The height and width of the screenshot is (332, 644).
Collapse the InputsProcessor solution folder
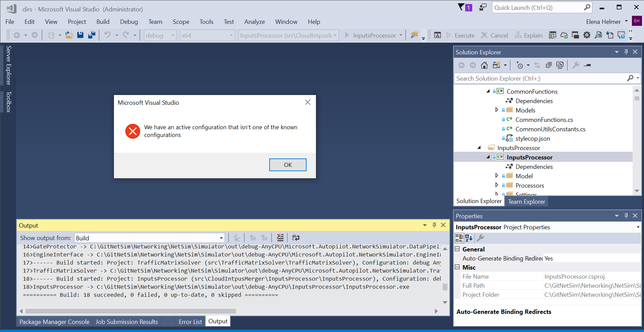[479, 148]
